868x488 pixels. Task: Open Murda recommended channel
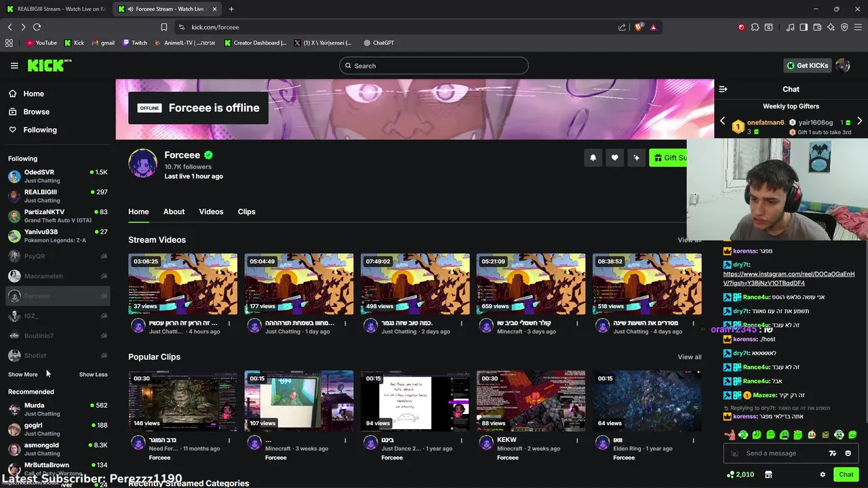pyautogui.click(x=58, y=409)
